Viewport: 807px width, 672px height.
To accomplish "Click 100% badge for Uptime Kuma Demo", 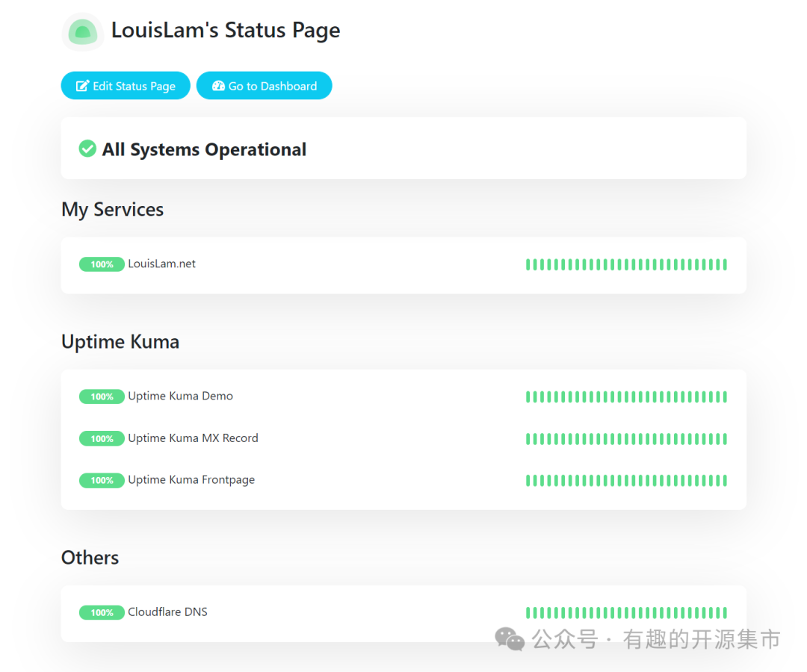I will click(102, 396).
